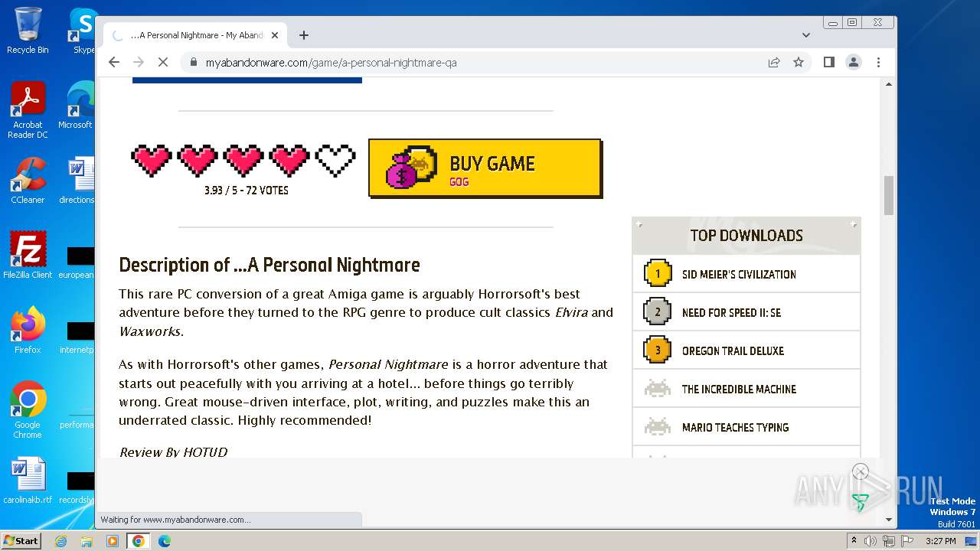
Task: Click the '3.93 / 5 - 72 VOTES' text
Action: [x=247, y=191]
